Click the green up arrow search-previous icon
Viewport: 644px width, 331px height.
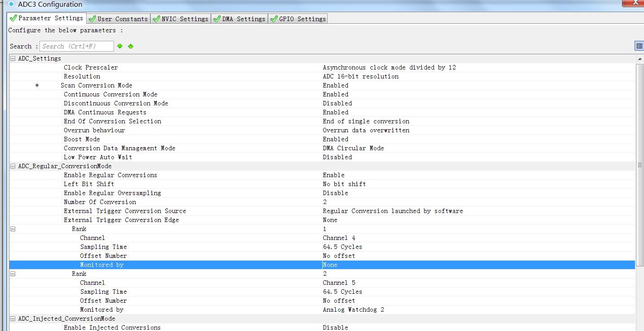tap(131, 46)
